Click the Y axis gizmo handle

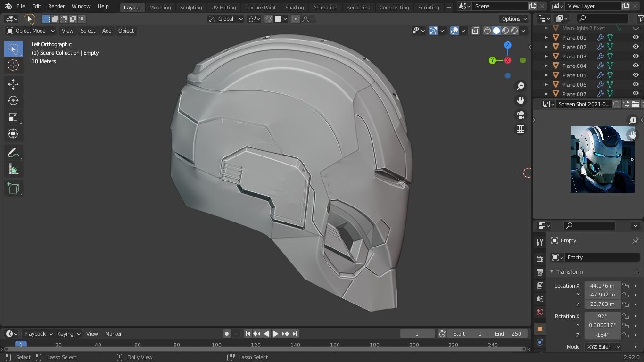click(492, 60)
